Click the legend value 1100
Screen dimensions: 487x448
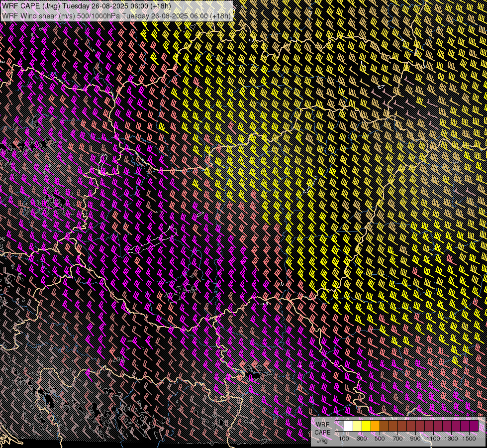click(x=433, y=439)
